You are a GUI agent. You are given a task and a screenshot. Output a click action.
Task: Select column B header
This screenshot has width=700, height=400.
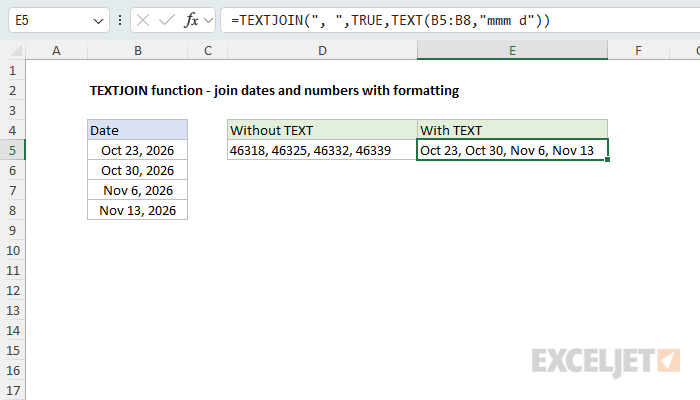[x=138, y=51]
